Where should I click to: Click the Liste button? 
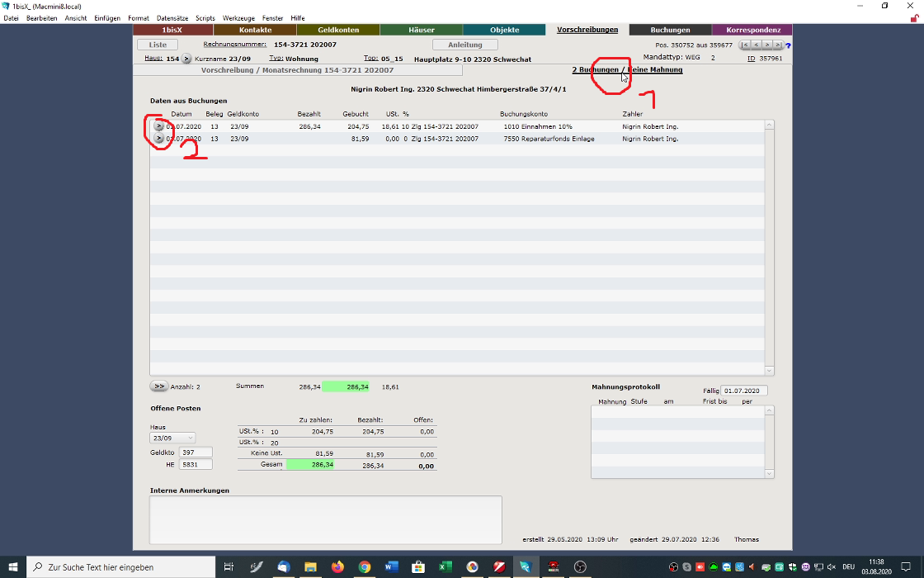157,45
